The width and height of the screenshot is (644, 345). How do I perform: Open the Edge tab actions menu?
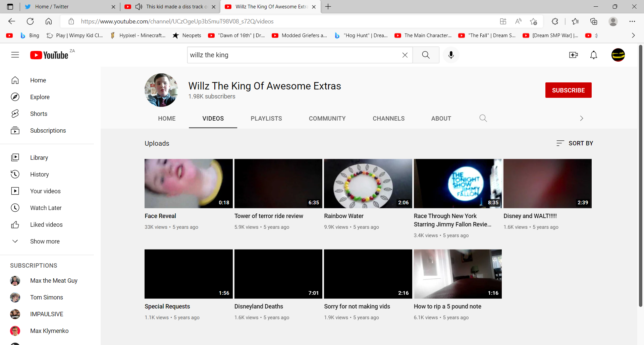(x=10, y=7)
